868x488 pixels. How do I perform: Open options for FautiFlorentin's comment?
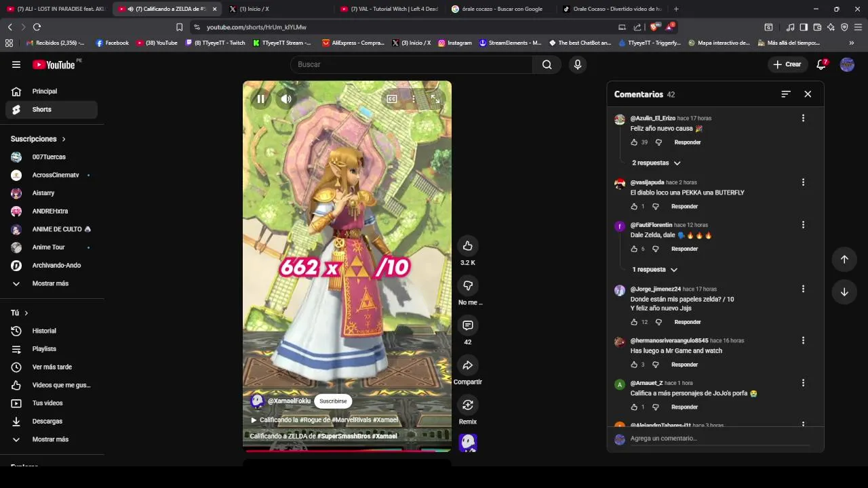pos(803,224)
